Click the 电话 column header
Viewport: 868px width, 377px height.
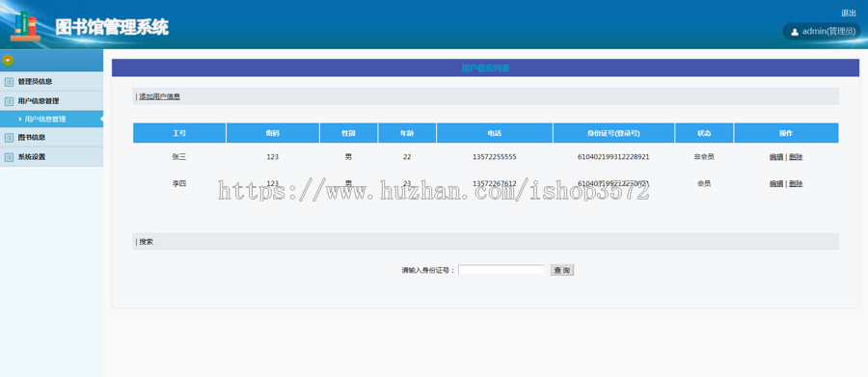[x=495, y=133]
